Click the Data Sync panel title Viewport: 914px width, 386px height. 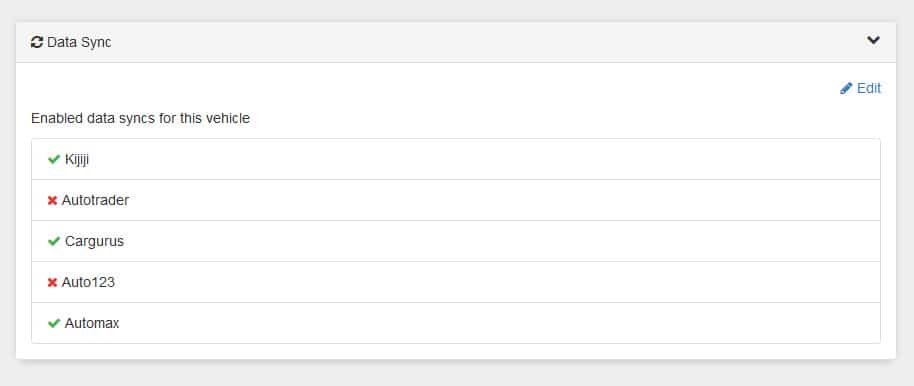coord(79,43)
